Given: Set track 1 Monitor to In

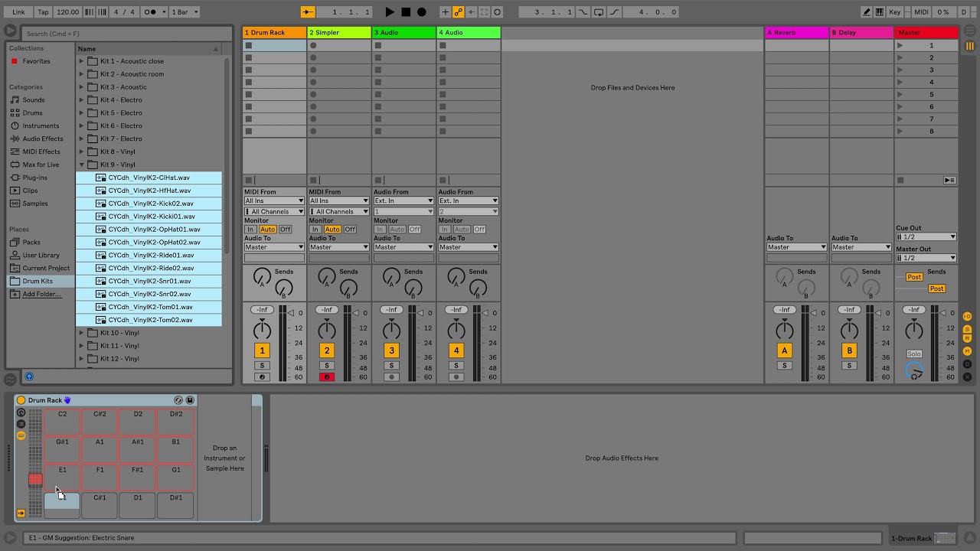Looking at the screenshot, I should click(x=250, y=230).
